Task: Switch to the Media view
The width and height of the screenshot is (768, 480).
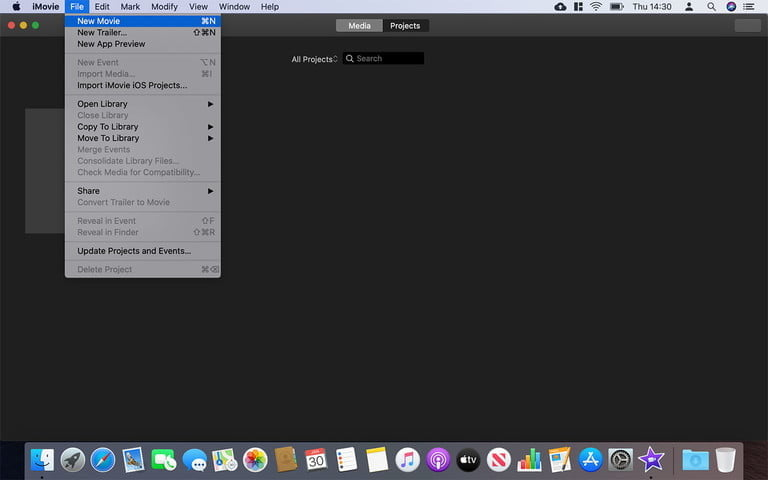Action: point(359,26)
